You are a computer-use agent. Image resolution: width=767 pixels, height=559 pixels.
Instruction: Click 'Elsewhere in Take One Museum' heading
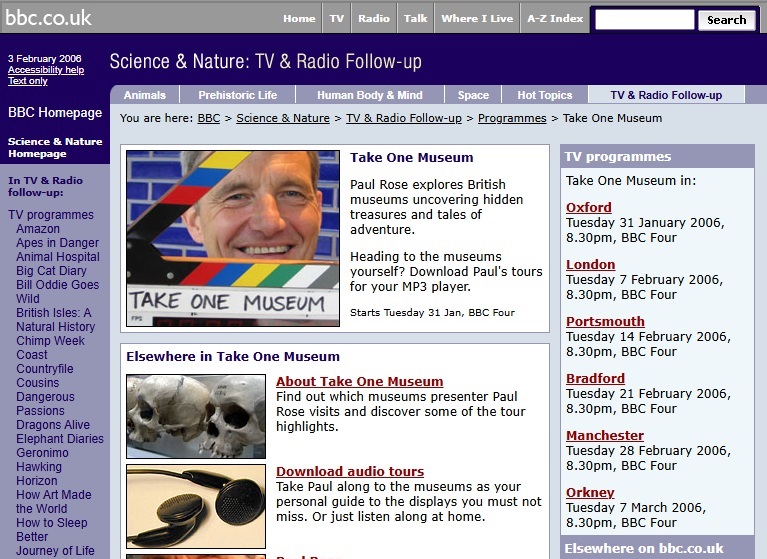tap(233, 357)
